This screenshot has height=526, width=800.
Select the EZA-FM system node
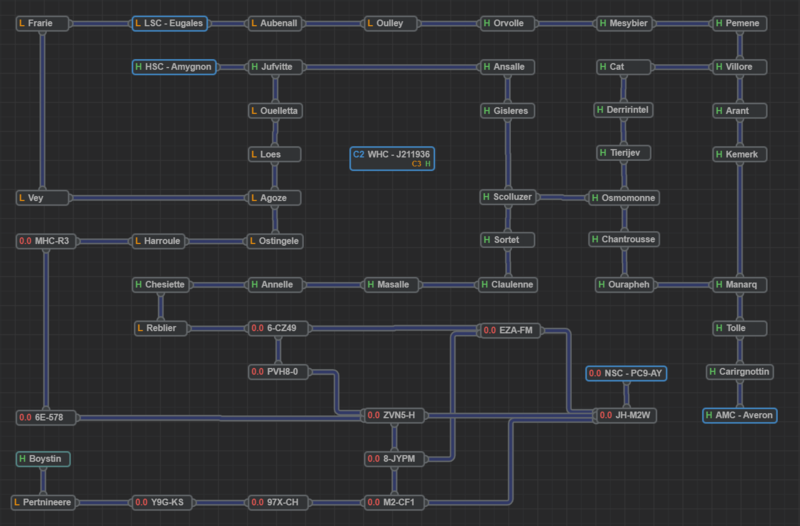(x=510, y=329)
